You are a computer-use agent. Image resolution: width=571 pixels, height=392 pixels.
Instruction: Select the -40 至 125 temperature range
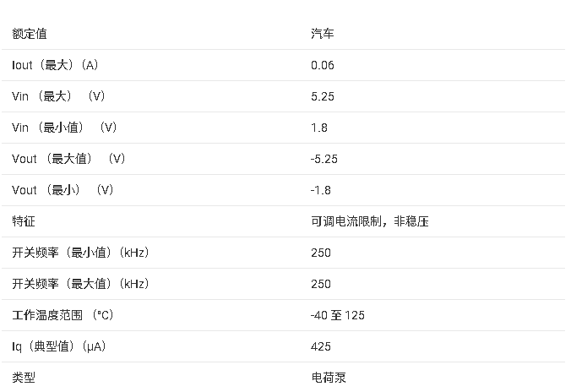(x=338, y=315)
